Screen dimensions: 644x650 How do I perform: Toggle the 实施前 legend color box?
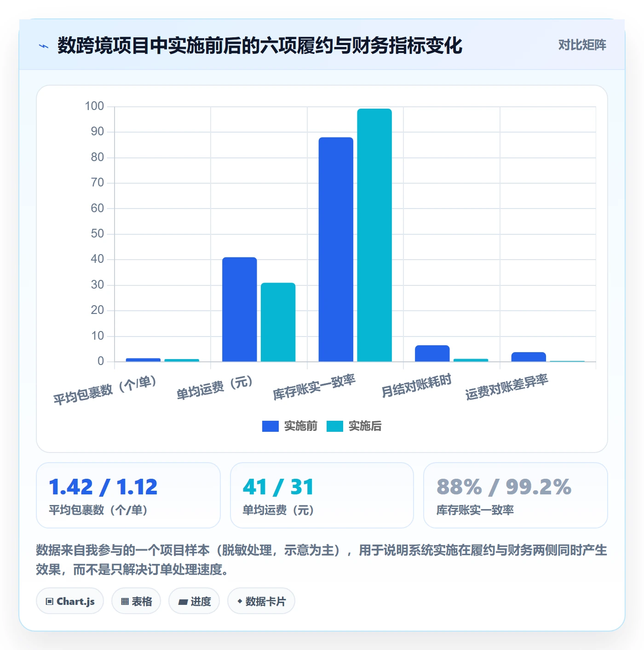(270, 426)
